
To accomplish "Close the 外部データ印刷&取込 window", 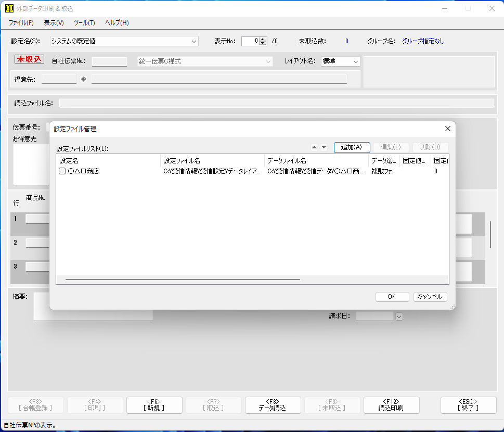I will (x=492, y=8).
